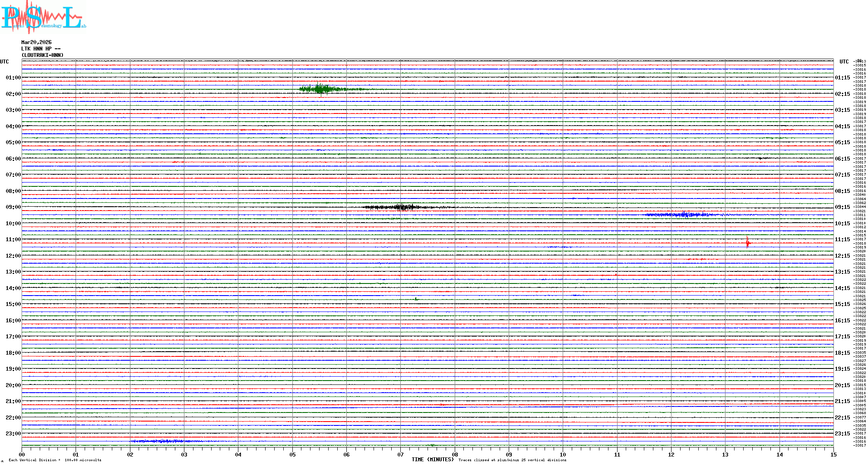The height and width of the screenshot is (466, 868).
Task: Click the 23:00 hour label on the left
Action: point(13,434)
